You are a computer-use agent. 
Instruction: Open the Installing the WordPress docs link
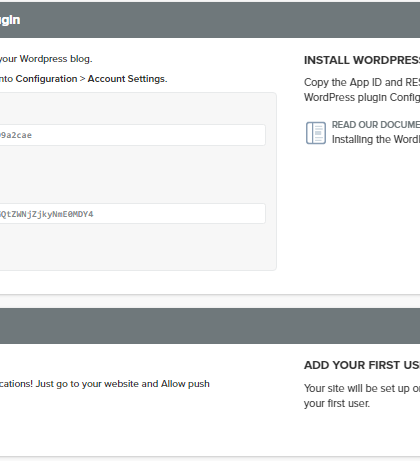[x=376, y=139]
